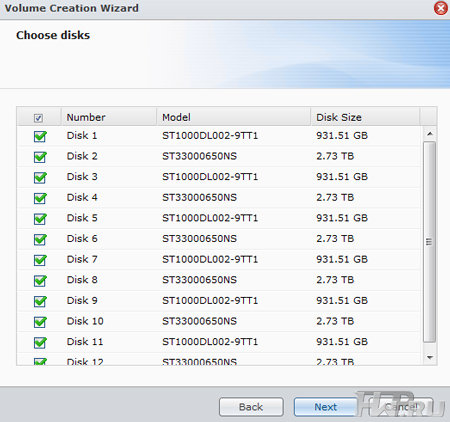Select the 'Disk 4' row label
The height and width of the screenshot is (422, 450).
(x=82, y=197)
